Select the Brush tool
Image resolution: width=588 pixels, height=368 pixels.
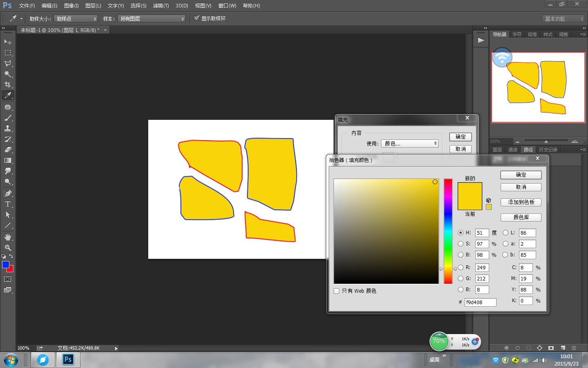[x=8, y=118]
